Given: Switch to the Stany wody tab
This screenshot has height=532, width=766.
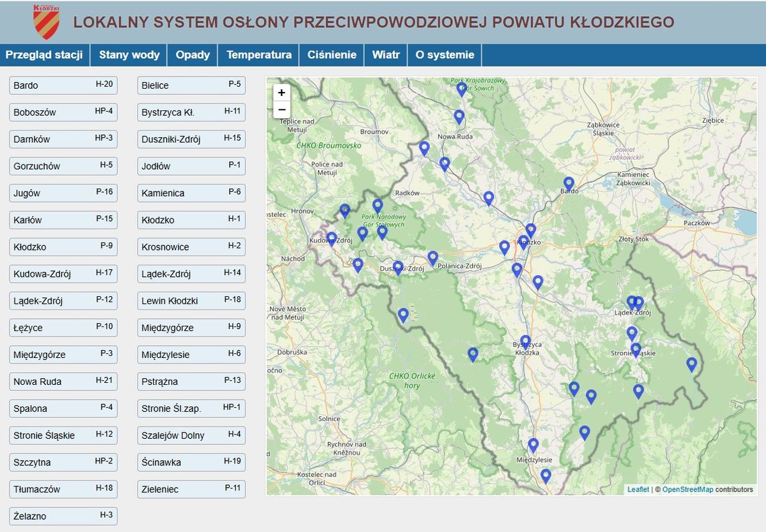Looking at the screenshot, I should (128, 55).
